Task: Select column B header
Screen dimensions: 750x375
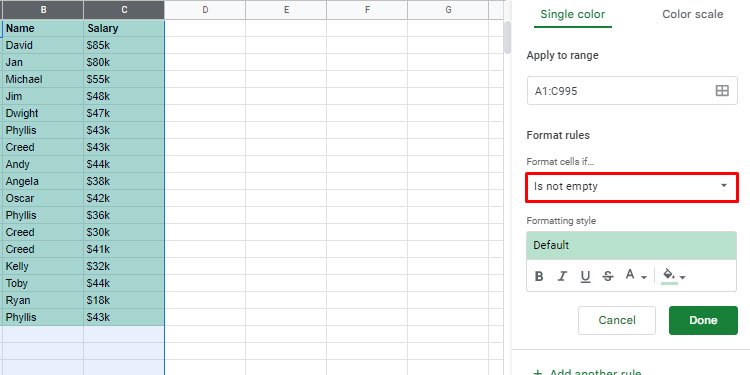Action: pyautogui.click(x=43, y=10)
